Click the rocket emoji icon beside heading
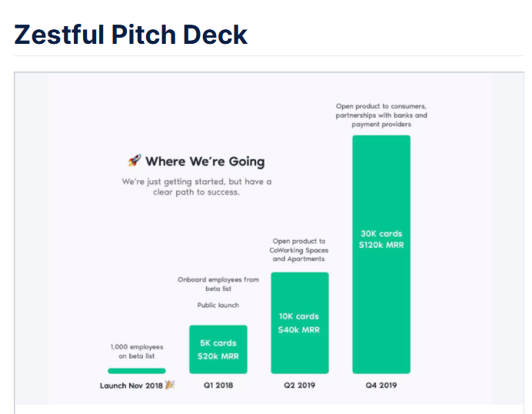This screenshot has width=532, height=414. coord(135,160)
